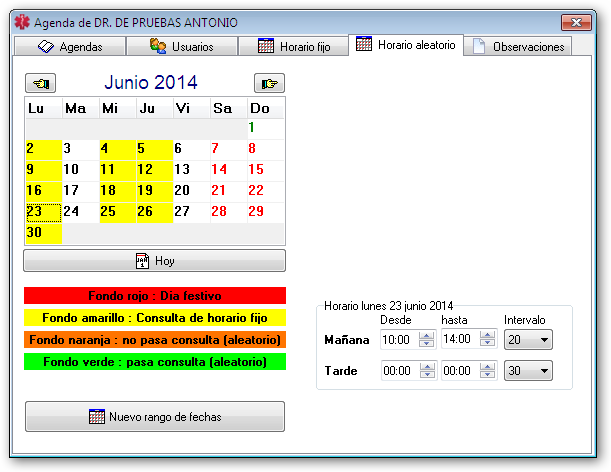The width and height of the screenshot is (611, 472).
Task: Open the Horario fijo tab
Action: (x=294, y=46)
